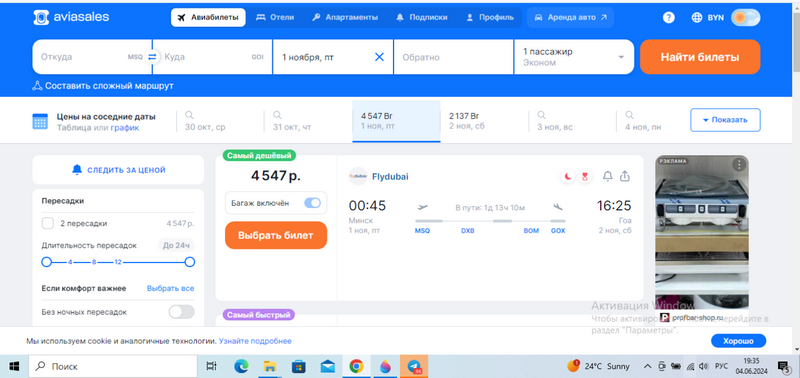The width and height of the screenshot is (800, 378).
Task: Open Telegram from the Windows taskbar
Action: 414,366
